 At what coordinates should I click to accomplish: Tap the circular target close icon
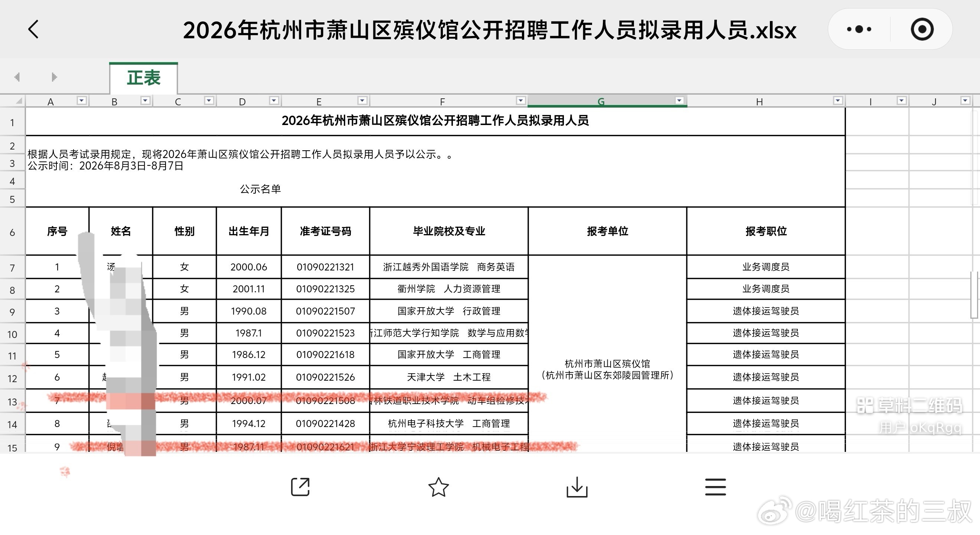point(922,29)
